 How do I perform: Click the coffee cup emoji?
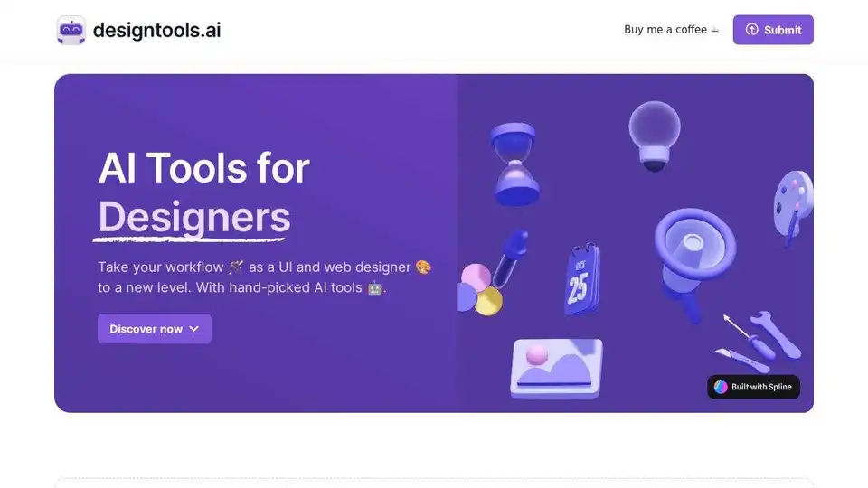pyautogui.click(x=714, y=30)
